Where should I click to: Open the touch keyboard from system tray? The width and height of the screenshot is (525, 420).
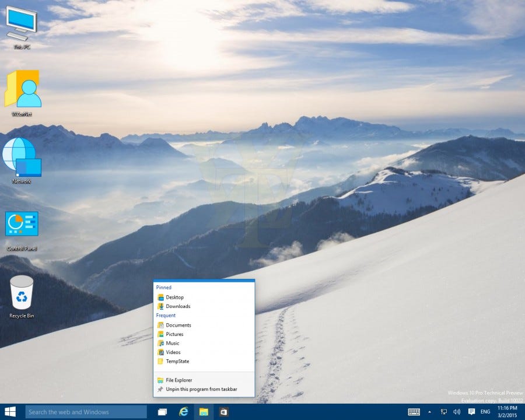(x=415, y=411)
